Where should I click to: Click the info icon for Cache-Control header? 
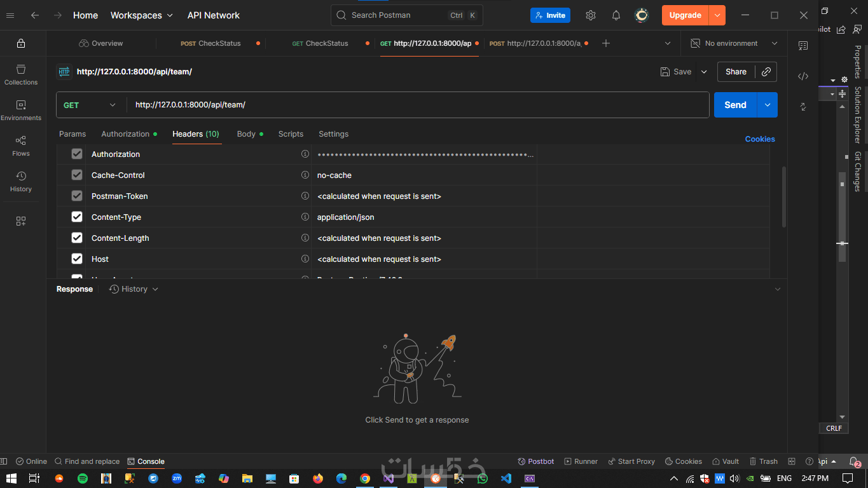(305, 175)
